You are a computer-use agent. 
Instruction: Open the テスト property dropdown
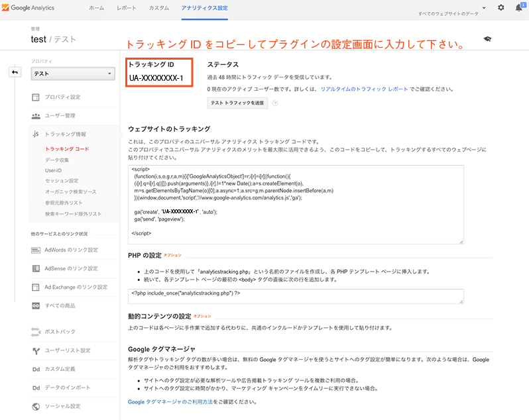click(x=73, y=74)
